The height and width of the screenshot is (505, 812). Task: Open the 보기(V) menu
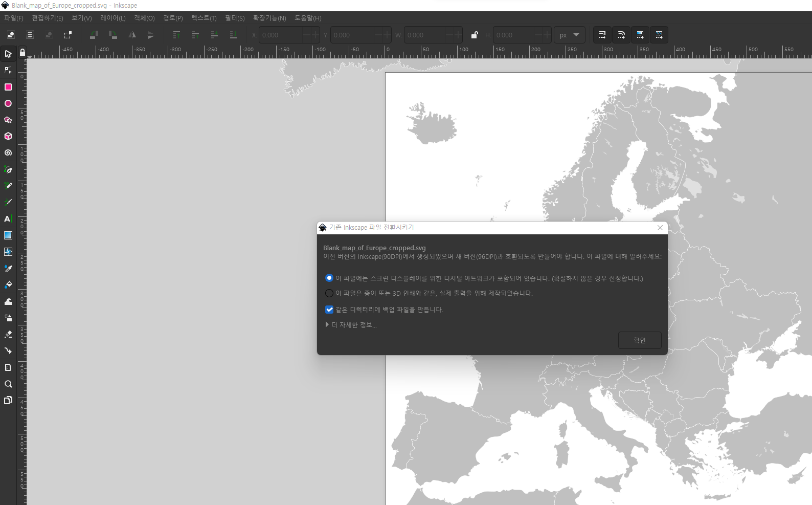(x=82, y=18)
